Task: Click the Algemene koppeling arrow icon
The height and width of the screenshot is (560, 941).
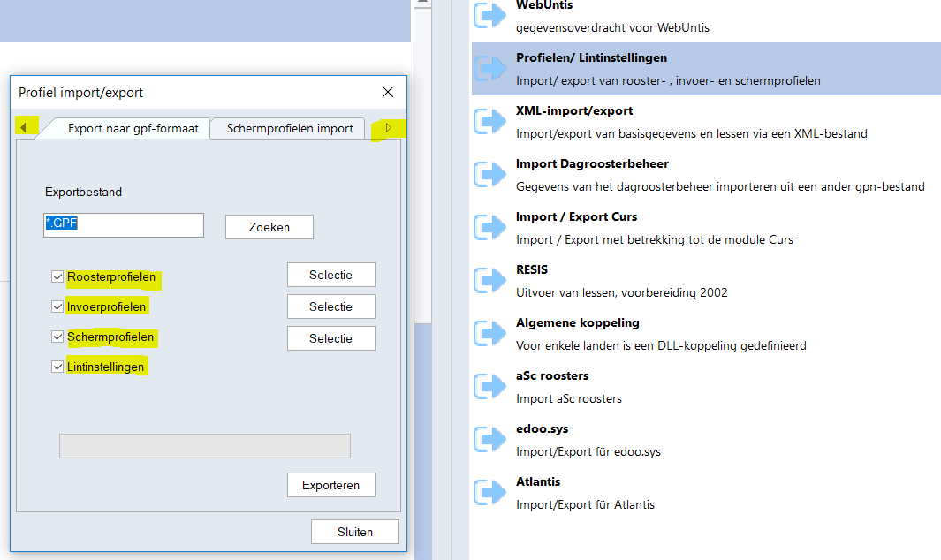Action: [489, 334]
